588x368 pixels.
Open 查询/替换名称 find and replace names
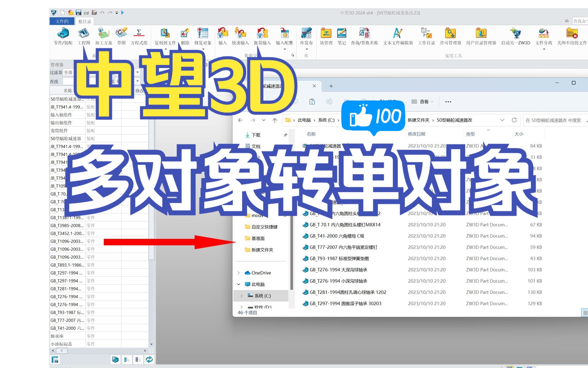click(x=364, y=36)
